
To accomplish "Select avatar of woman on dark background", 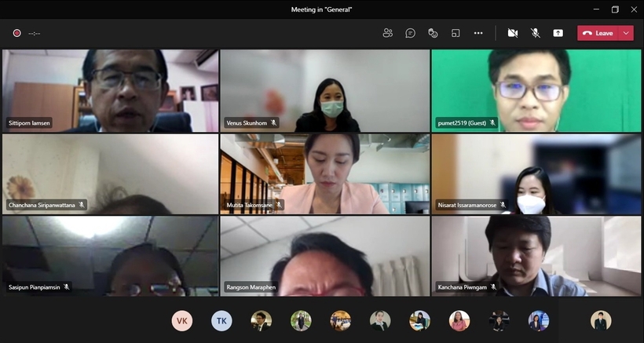I will 499,320.
